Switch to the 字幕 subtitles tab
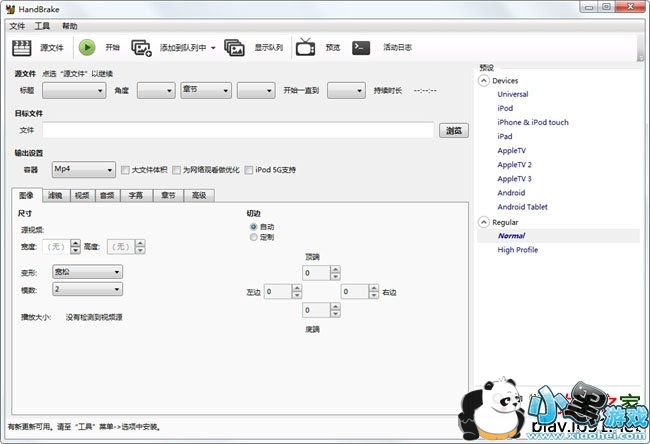 click(x=136, y=196)
